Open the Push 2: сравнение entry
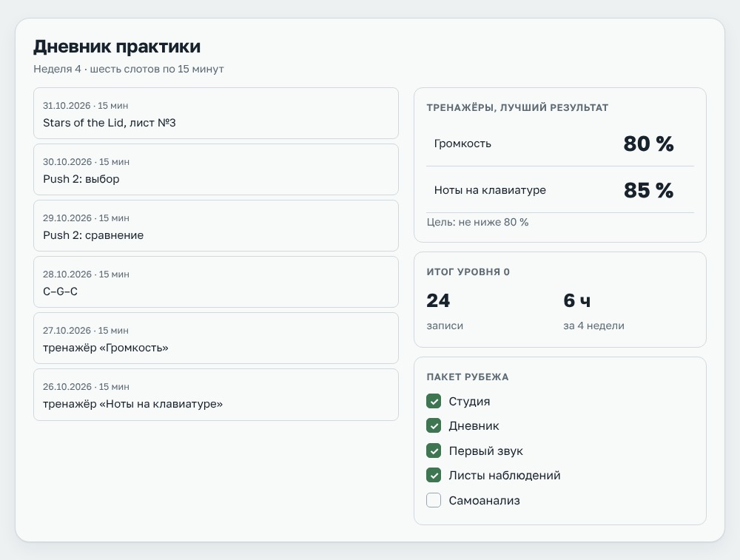 pos(215,226)
